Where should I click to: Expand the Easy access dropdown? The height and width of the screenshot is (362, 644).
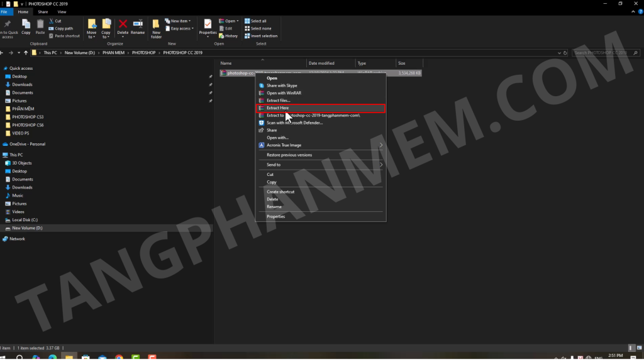[180, 28]
